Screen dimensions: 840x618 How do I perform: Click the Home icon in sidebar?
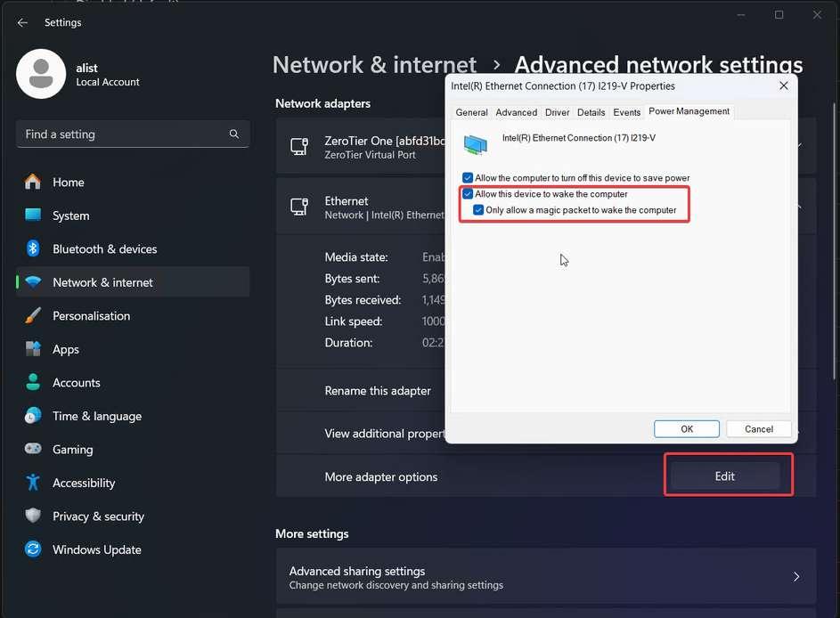[x=33, y=182]
